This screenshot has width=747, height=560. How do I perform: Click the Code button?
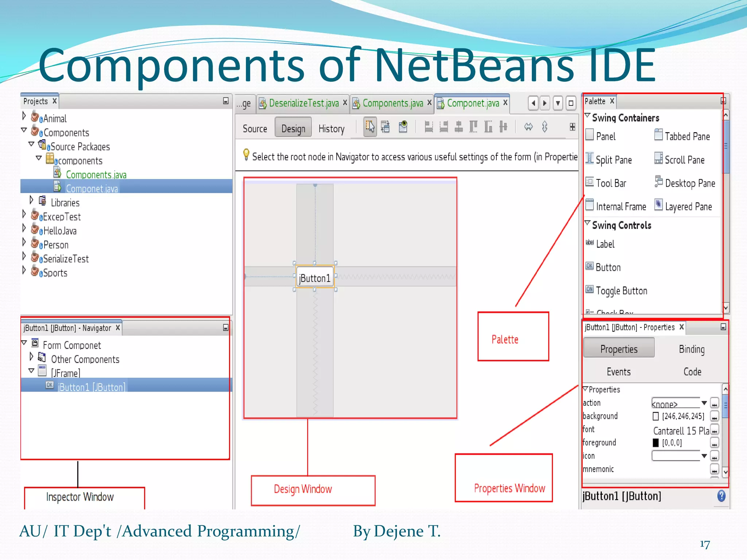(x=692, y=372)
